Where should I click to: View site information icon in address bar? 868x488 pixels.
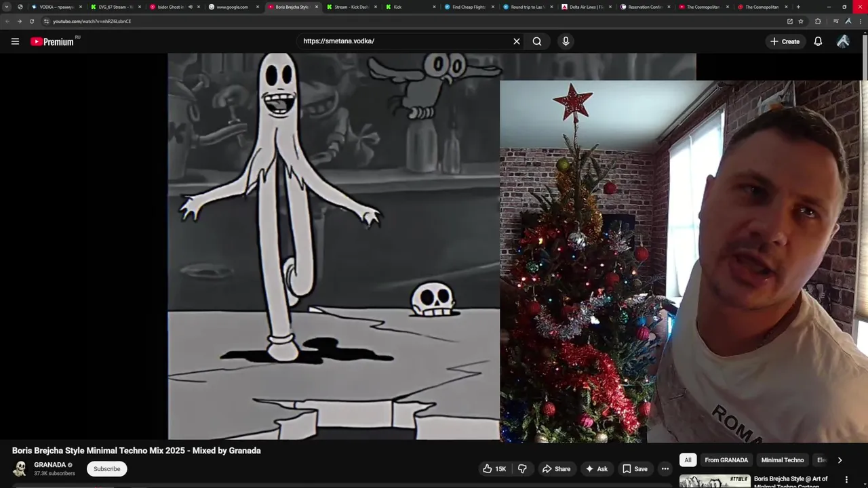point(46,21)
